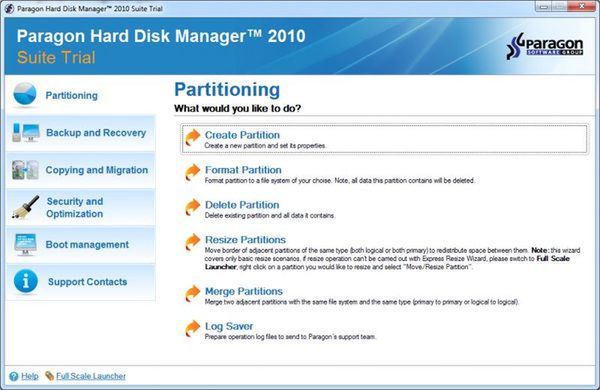Viewport: 600px width, 390px height.
Task: Click the orange arrow beside Format Partition
Action: 192,172
